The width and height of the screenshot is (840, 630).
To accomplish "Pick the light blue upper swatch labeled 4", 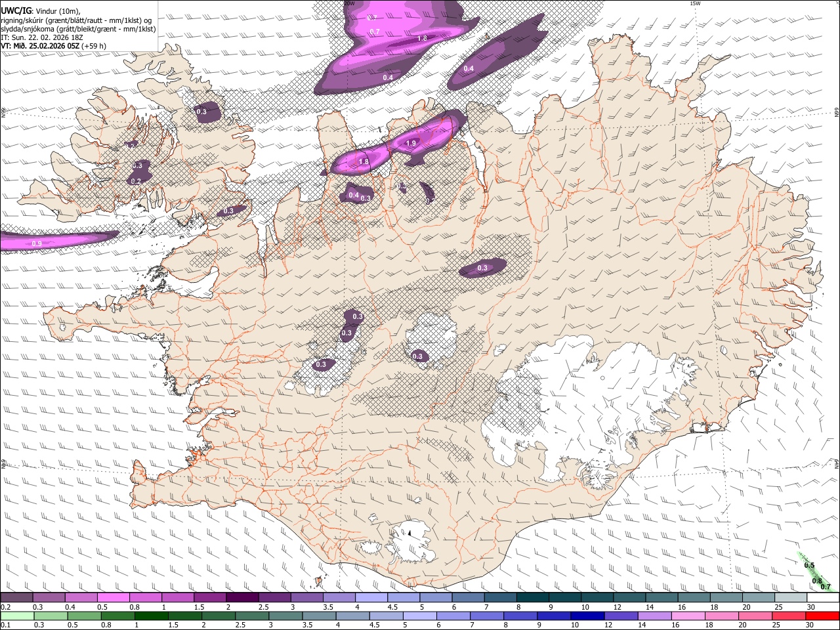I will click(371, 598).
